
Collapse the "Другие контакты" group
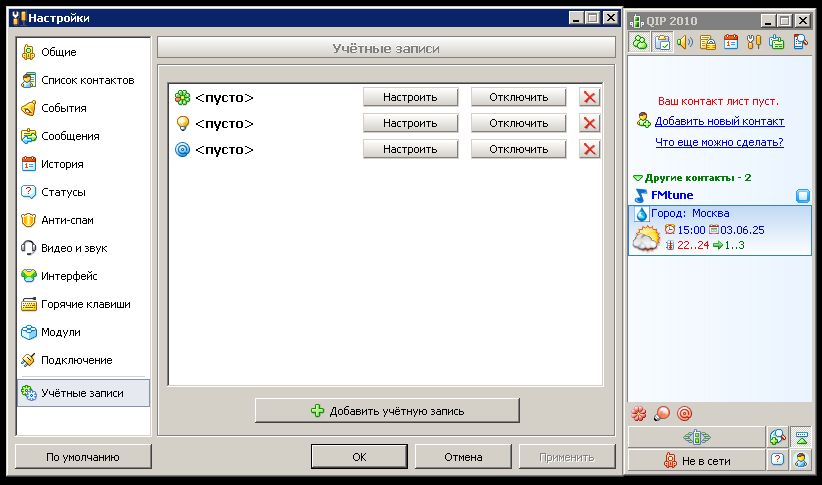pos(638,177)
